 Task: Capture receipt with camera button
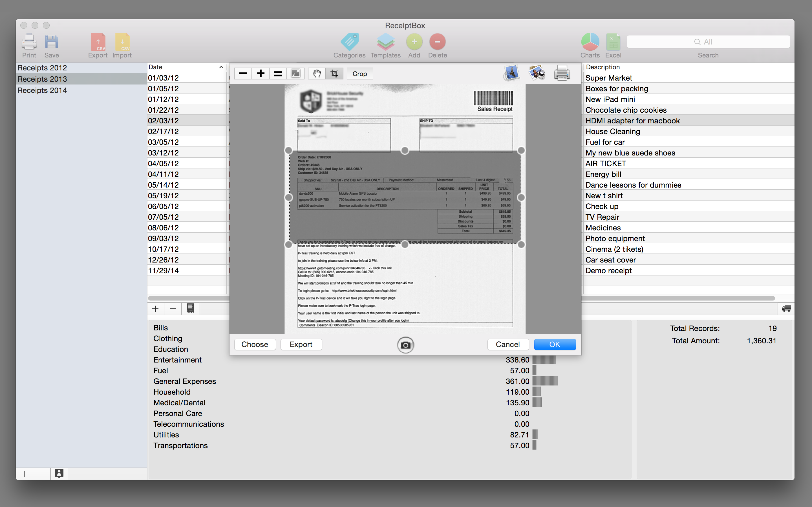coord(405,345)
